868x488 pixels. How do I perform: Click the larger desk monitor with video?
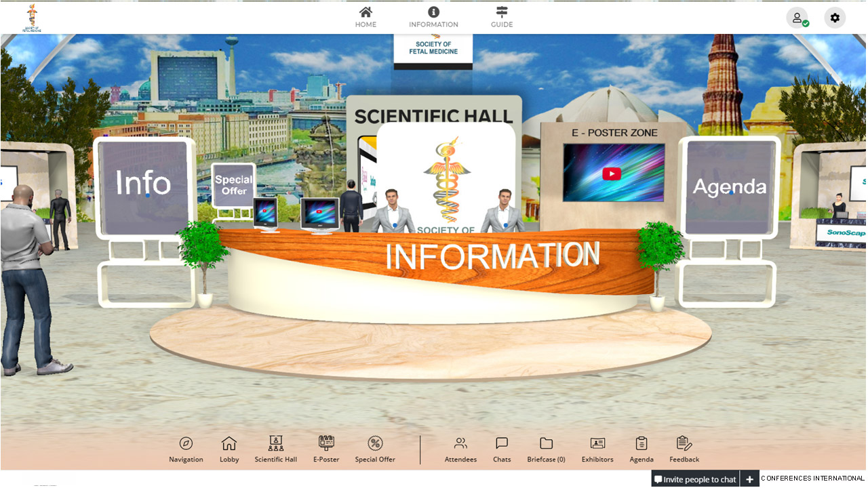320,216
